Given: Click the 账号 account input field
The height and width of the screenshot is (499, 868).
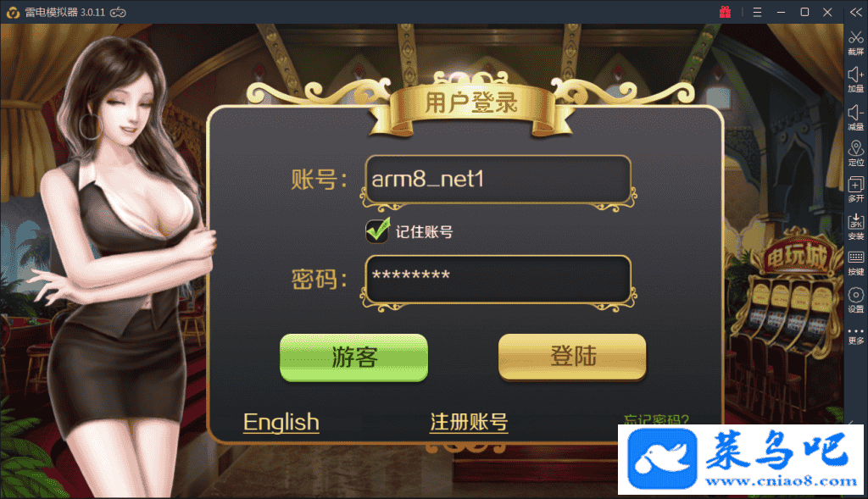Looking at the screenshot, I should pos(498,180).
